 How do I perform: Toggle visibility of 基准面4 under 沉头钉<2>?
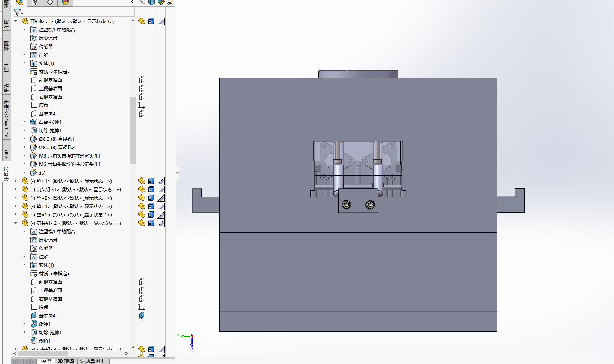pos(141,315)
